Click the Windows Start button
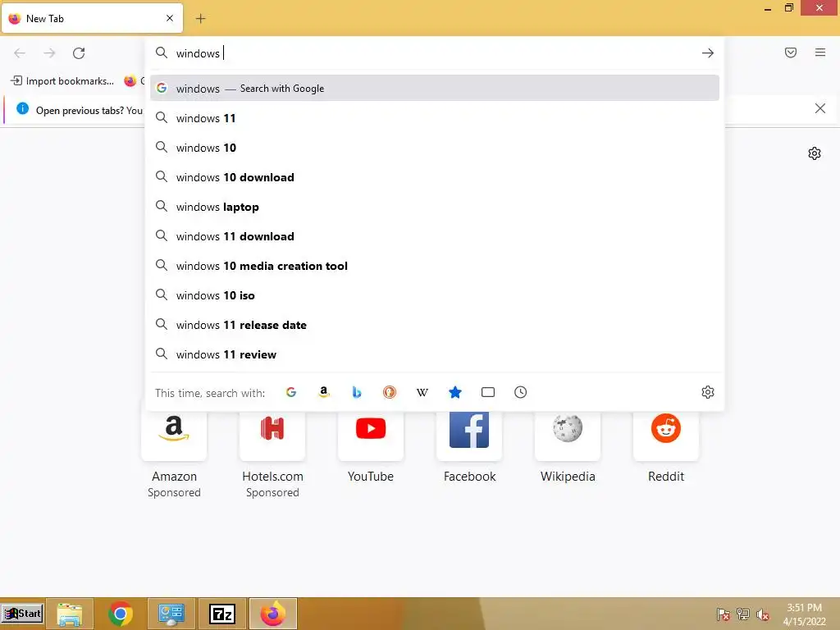Screen dimensions: 840x630 22,614
